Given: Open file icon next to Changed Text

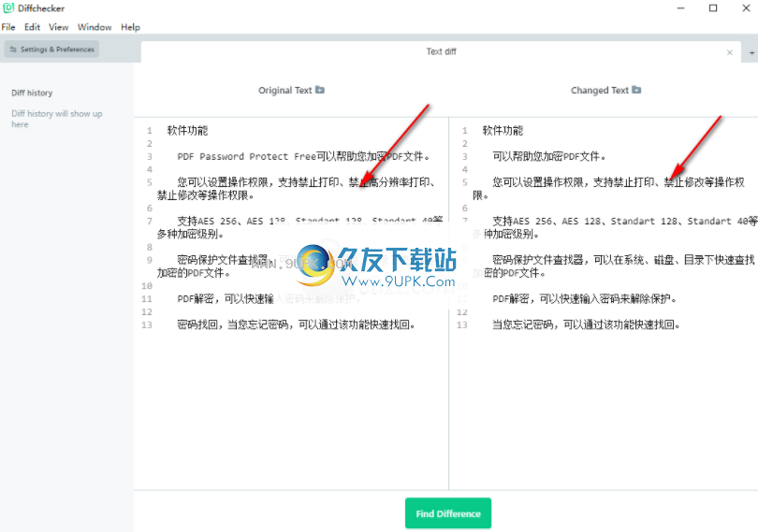Looking at the screenshot, I should point(636,90).
